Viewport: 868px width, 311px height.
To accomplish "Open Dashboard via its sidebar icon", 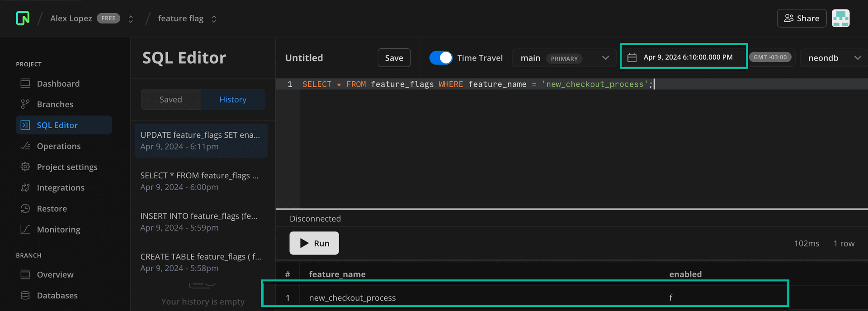I will click(x=25, y=84).
